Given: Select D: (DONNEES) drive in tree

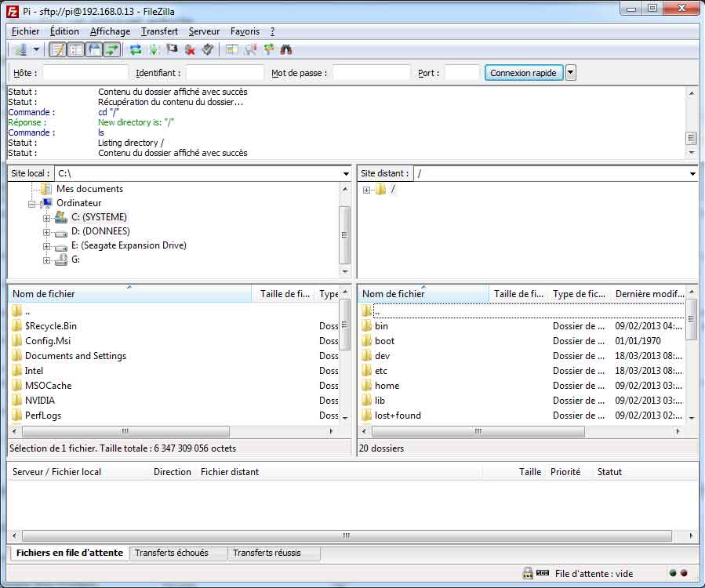Looking at the screenshot, I should coord(100,231).
